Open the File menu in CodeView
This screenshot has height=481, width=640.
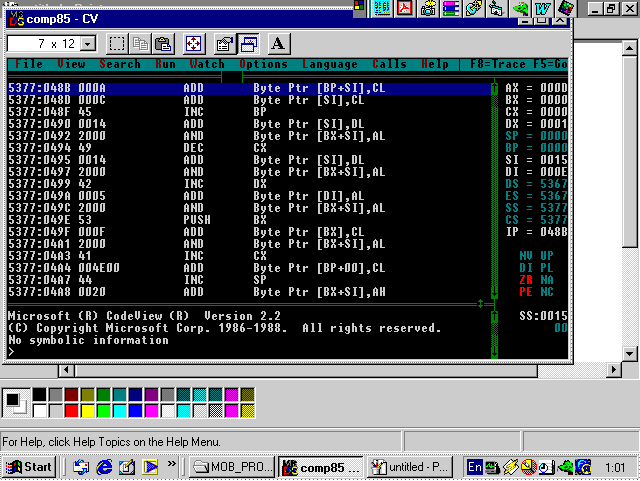tap(29, 64)
